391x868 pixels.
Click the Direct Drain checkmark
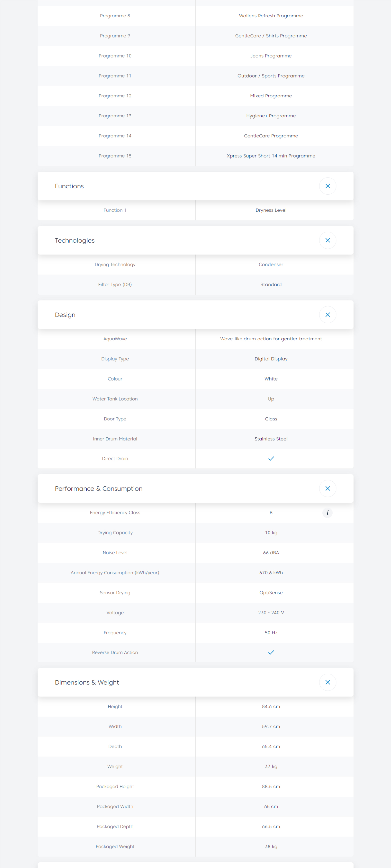click(271, 459)
